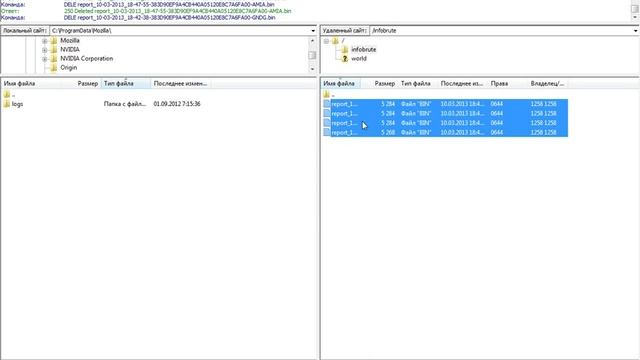The width and height of the screenshot is (640, 360).
Task: Click the DELE ...AMIA.bin command log line
Action: click(169, 4)
